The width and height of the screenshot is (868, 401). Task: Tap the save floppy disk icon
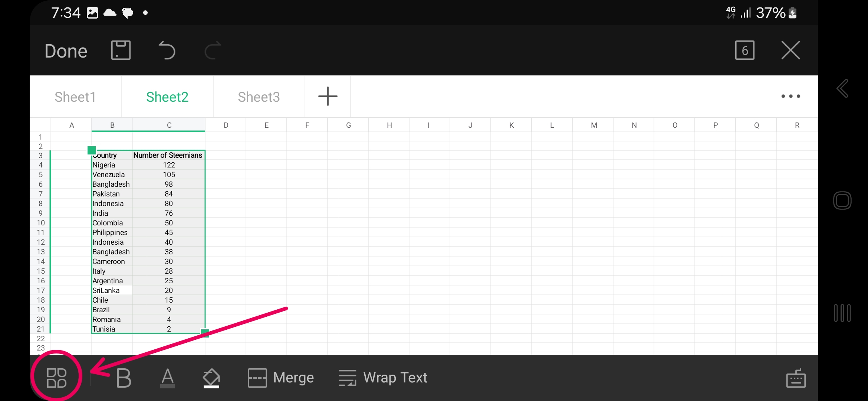(121, 50)
